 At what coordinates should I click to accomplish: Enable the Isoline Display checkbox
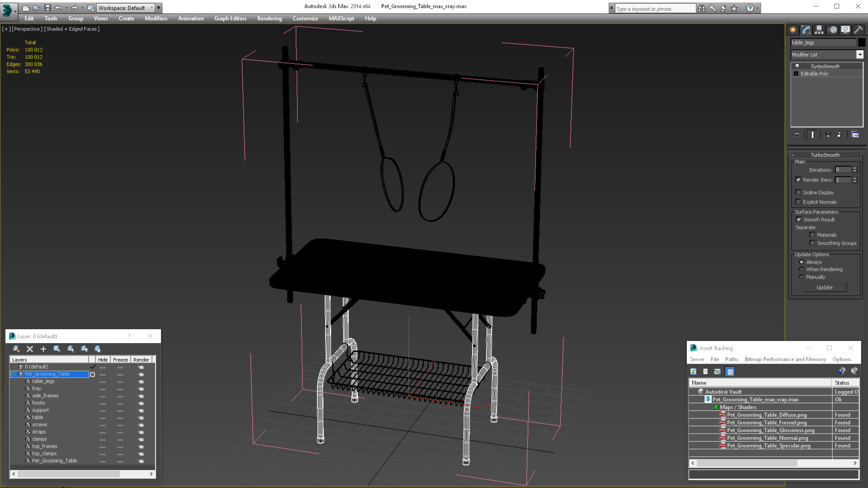click(798, 192)
